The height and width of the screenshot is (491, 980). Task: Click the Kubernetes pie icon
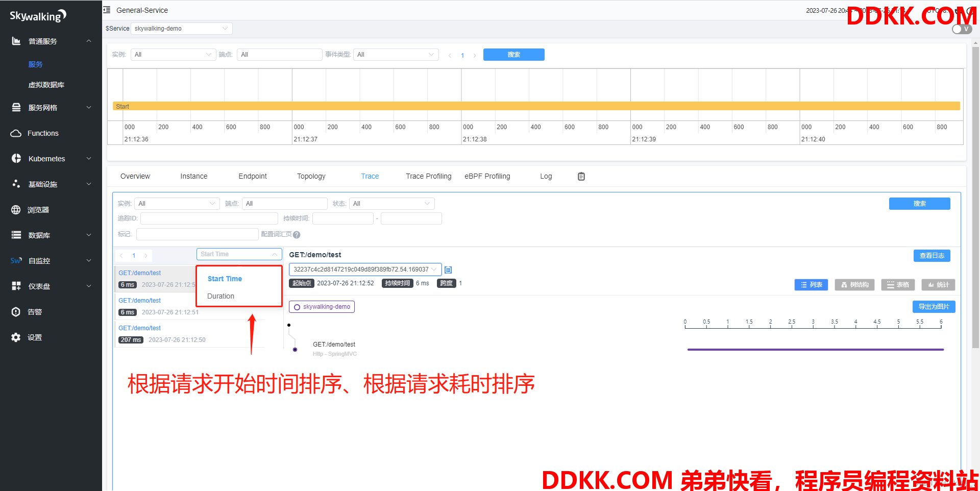[x=16, y=159]
